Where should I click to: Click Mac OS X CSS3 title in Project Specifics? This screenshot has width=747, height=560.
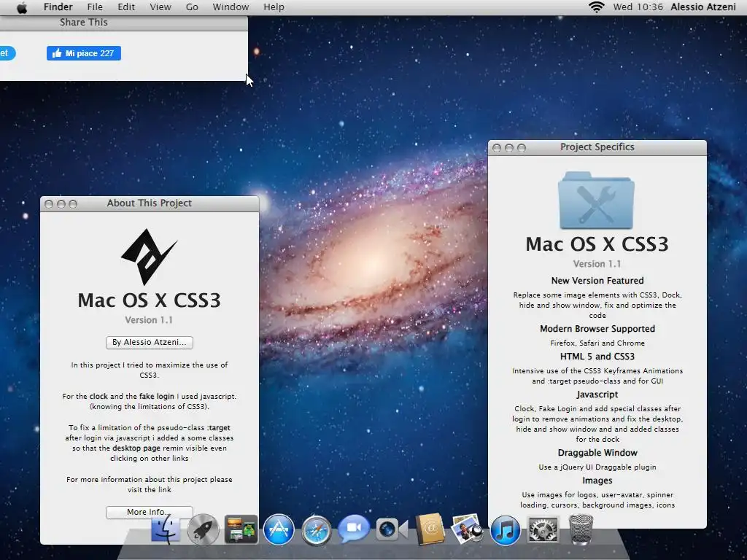click(597, 244)
